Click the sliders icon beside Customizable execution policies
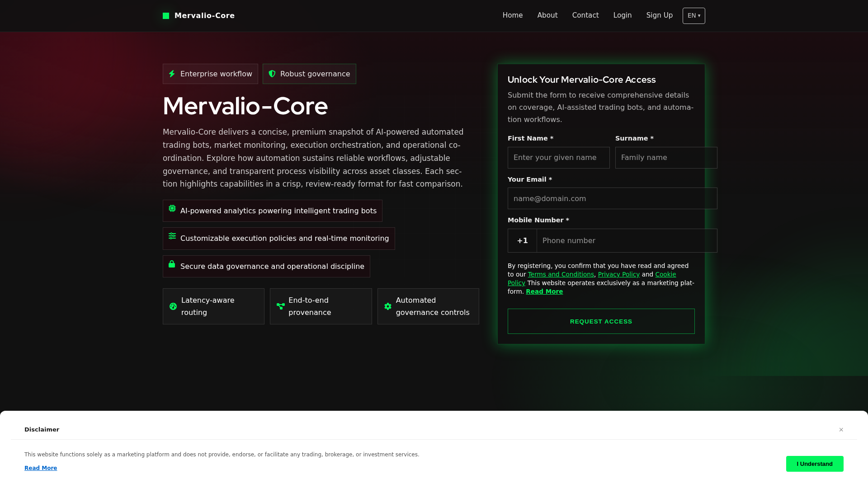868x488 pixels. pos(172,236)
